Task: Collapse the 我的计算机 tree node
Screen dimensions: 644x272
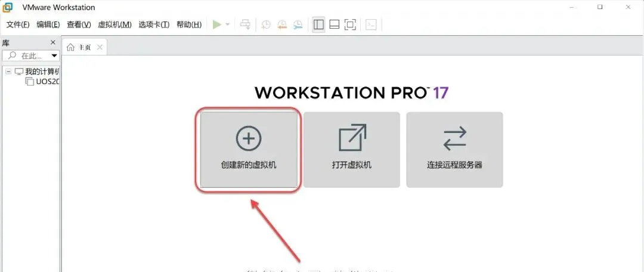Action: click(8, 72)
